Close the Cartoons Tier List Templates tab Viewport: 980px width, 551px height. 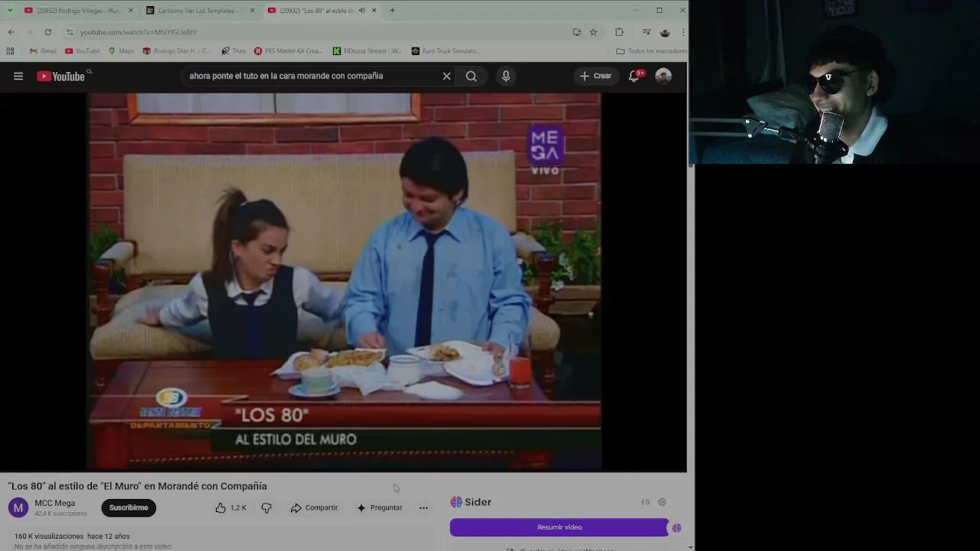pyautogui.click(x=252, y=11)
